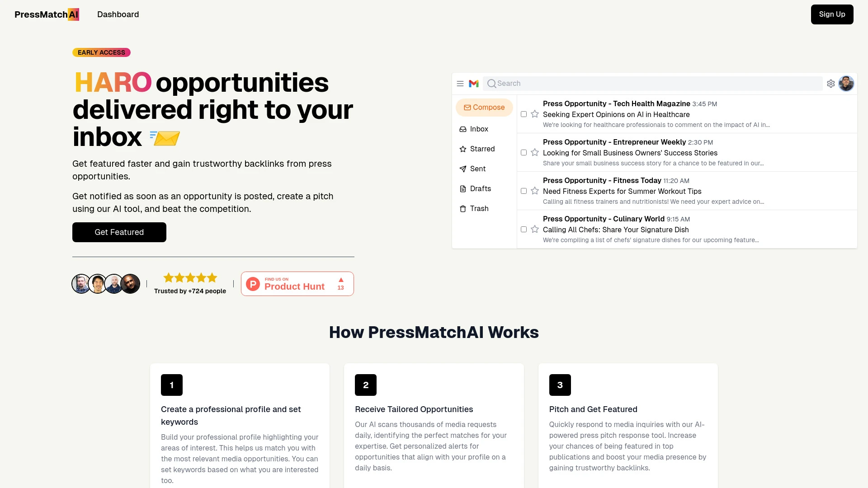868x488 pixels.
Task: Click the Get Featured button
Action: point(118,232)
